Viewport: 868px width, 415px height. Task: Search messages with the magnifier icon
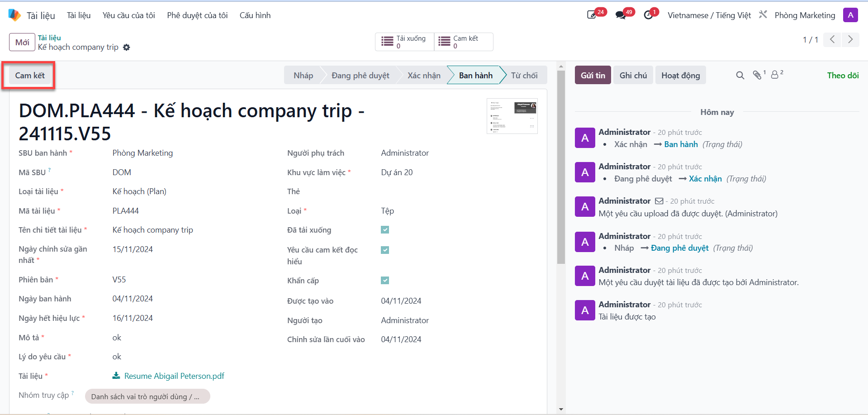(740, 76)
